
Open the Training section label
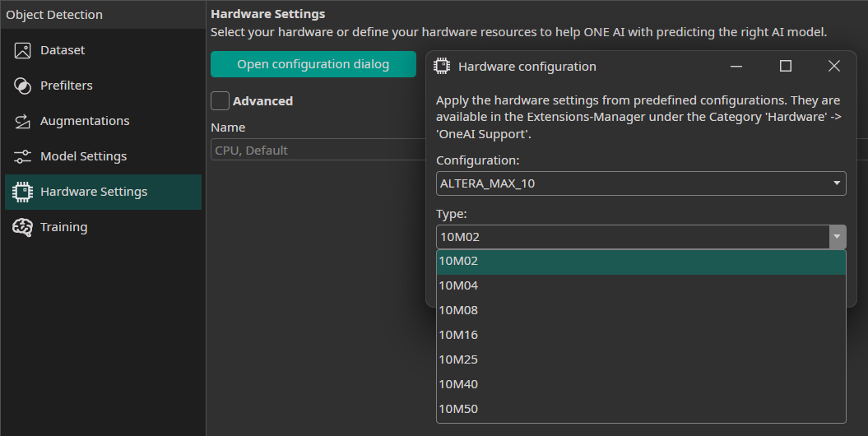[63, 227]
